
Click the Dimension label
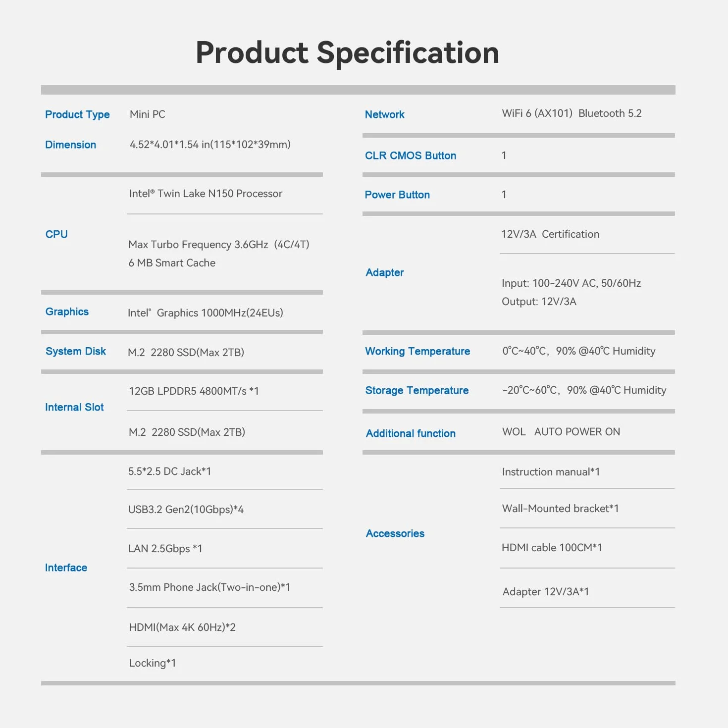point(70,145)
